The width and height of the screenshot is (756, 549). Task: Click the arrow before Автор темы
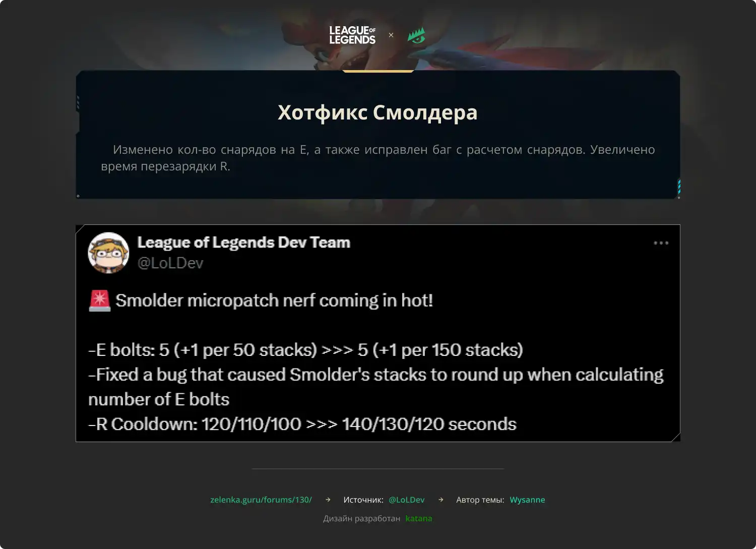tap(441, 500)
